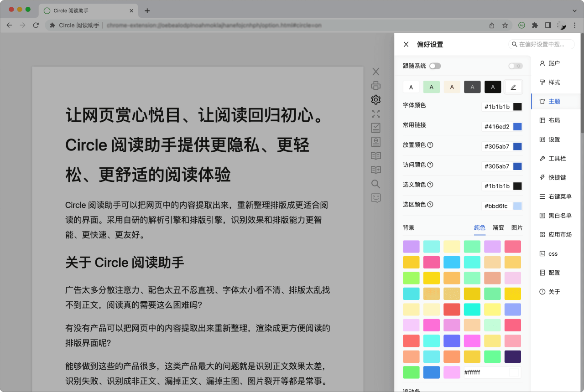This screenshot has height=392, width=584.
Task: Open the 快捷键 settings section
Action: (x=557, y=178)
